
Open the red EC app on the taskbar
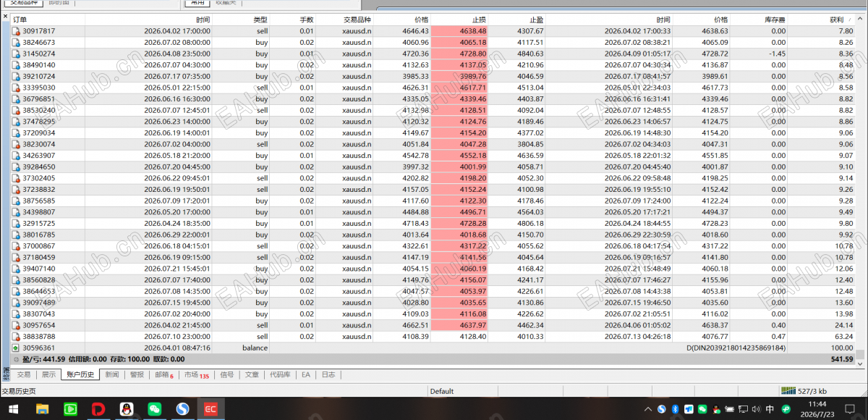211,409
